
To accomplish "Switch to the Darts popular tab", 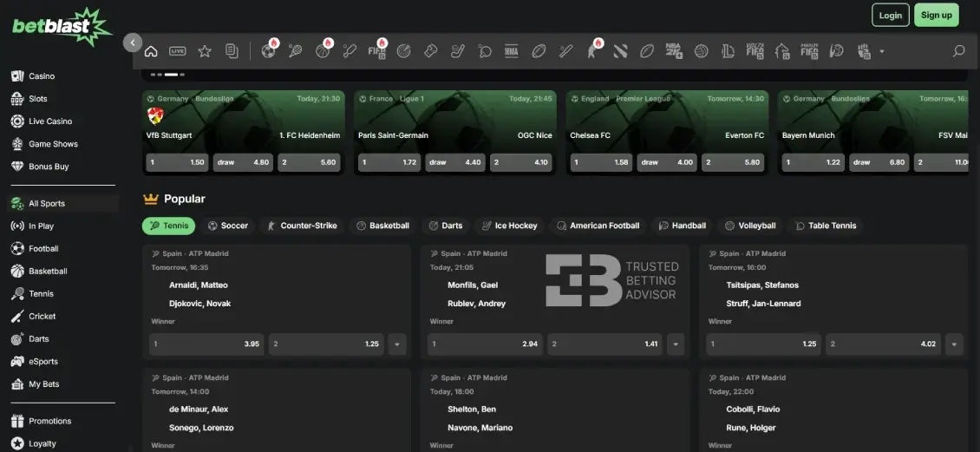I will (446, 226).
